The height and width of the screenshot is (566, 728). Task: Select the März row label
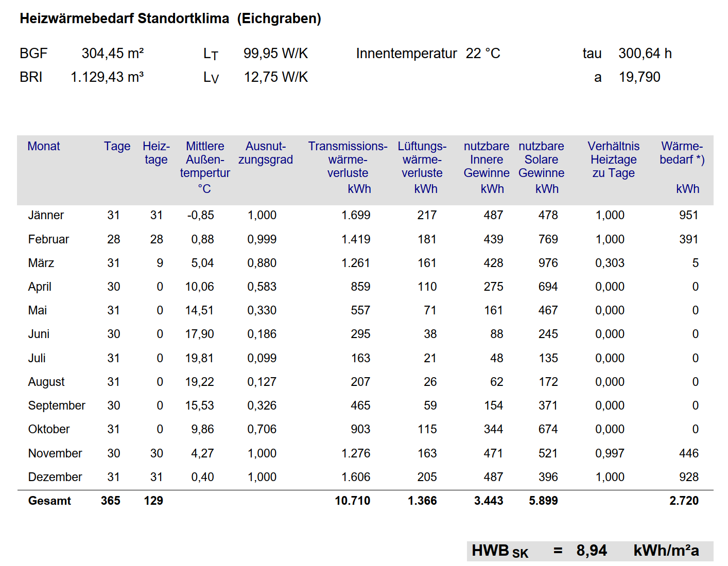click(41, 263)
